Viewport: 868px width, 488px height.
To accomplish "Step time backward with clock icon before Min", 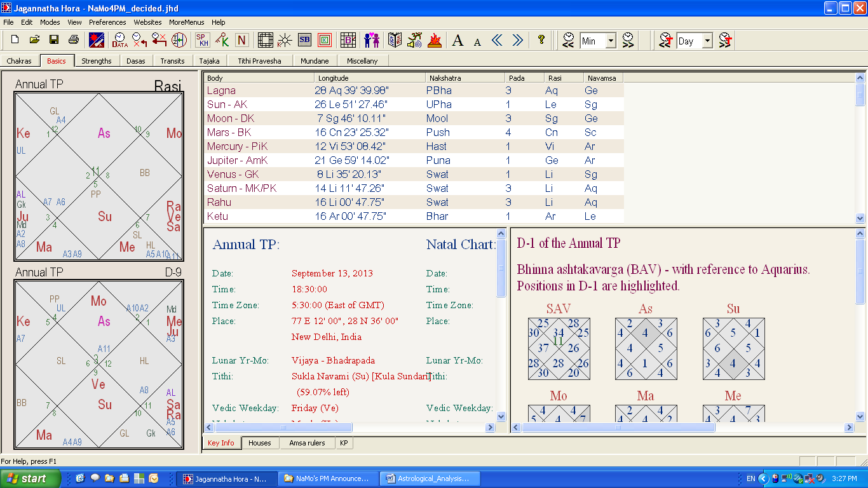I will pyautogui.click(x=569, y=40).
